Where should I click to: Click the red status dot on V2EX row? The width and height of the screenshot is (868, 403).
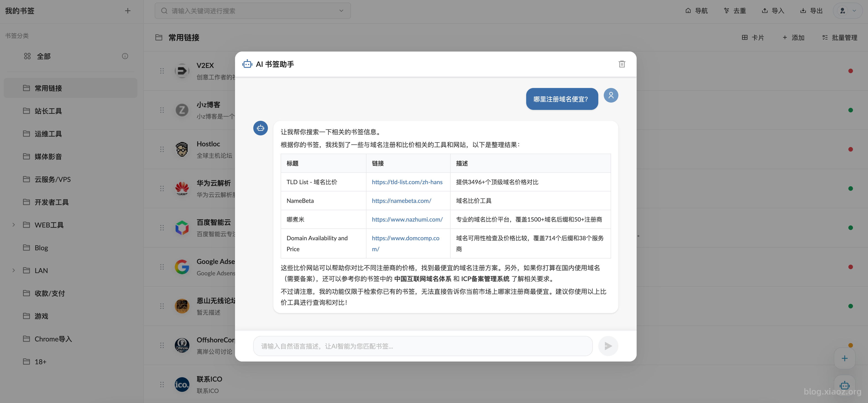click(x=850, y=71)
